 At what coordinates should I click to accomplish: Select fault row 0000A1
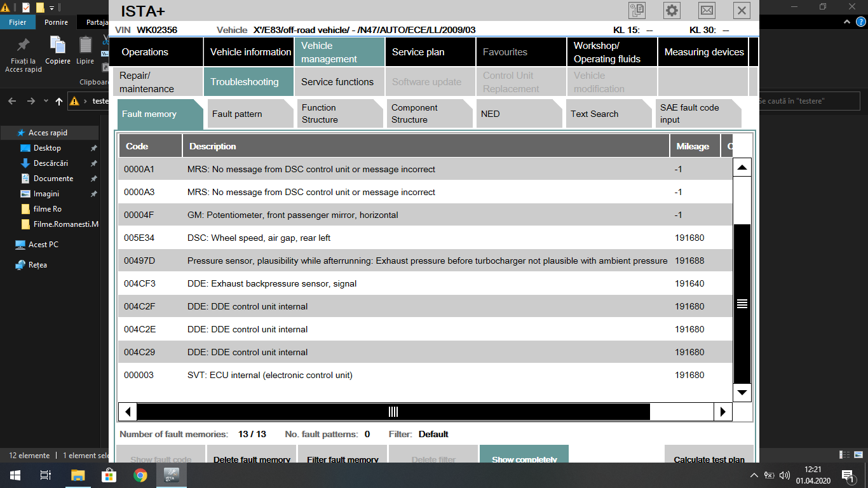coord(425,169)
